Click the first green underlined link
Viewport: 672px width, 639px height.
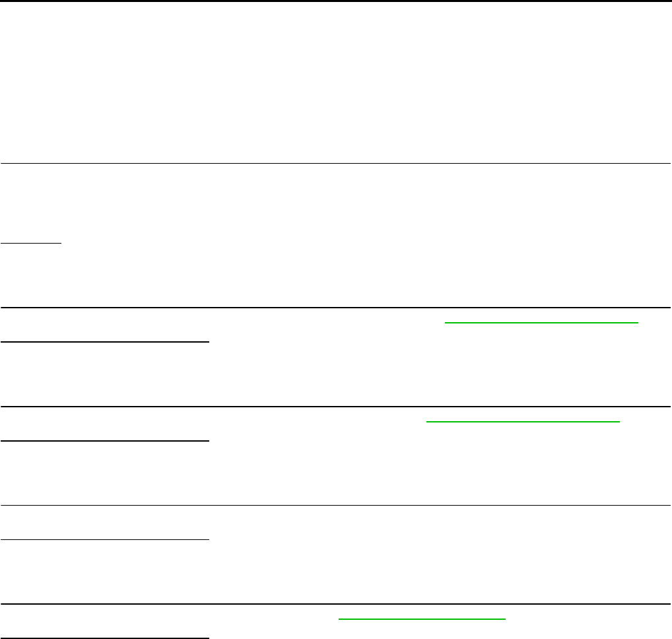541,322
